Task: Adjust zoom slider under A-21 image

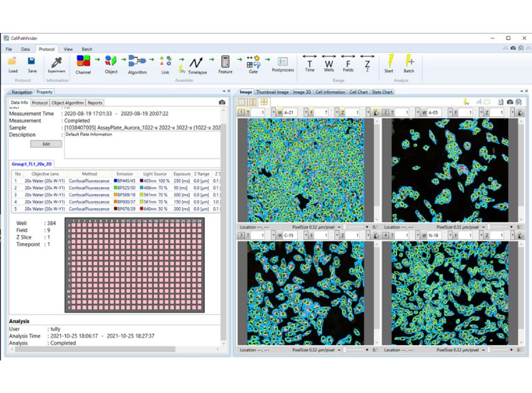Action: (x=345, y=227)
